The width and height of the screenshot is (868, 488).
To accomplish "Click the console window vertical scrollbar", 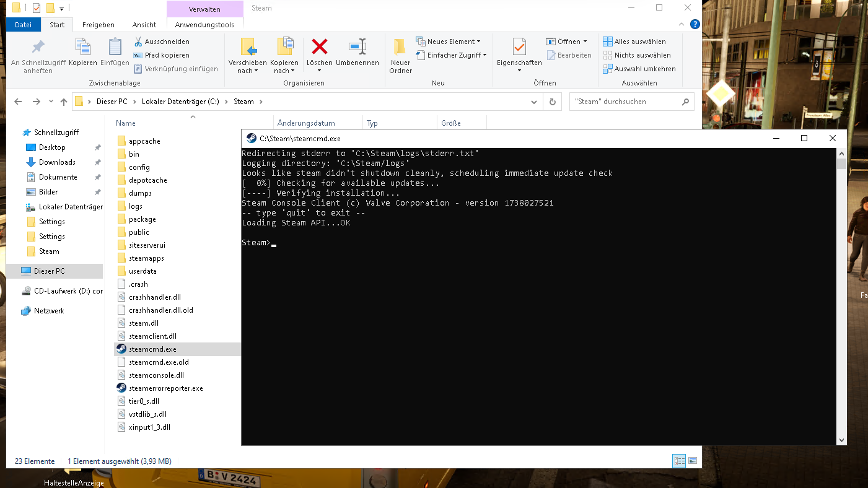I will (x=841, y=297).
